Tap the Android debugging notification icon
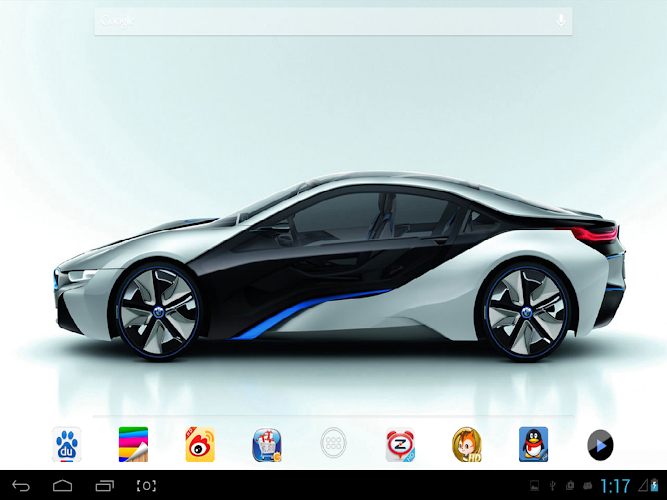The width and height of the screenshot is (667, 500). point(588,486)
